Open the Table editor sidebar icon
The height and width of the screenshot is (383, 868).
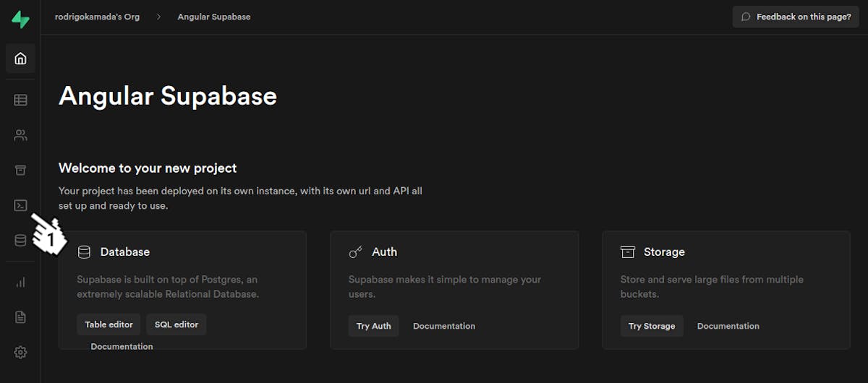point(20,100)
